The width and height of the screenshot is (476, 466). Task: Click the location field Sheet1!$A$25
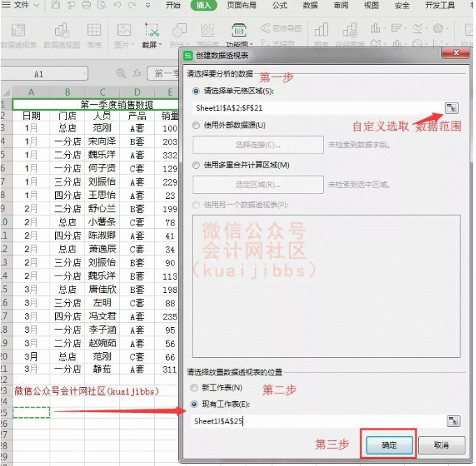(318, 421)
